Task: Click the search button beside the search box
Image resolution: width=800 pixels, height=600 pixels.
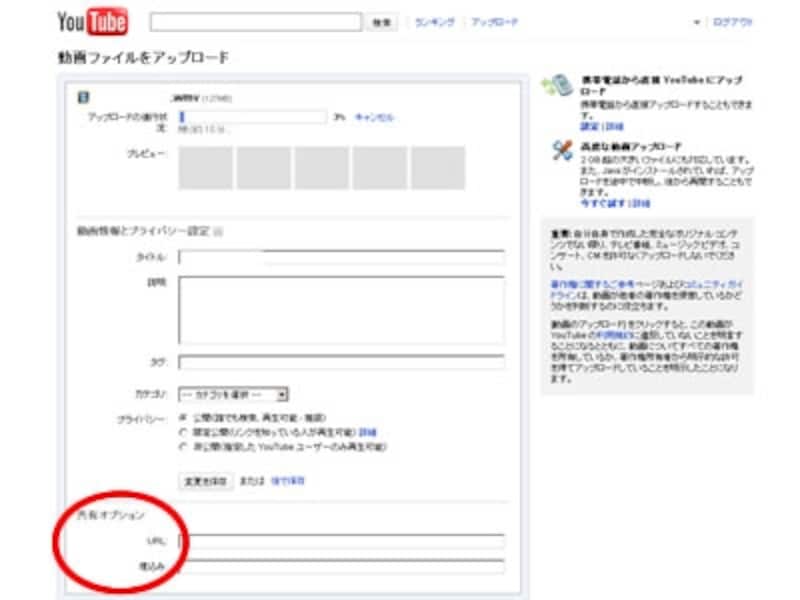Action: coord(381,22)
